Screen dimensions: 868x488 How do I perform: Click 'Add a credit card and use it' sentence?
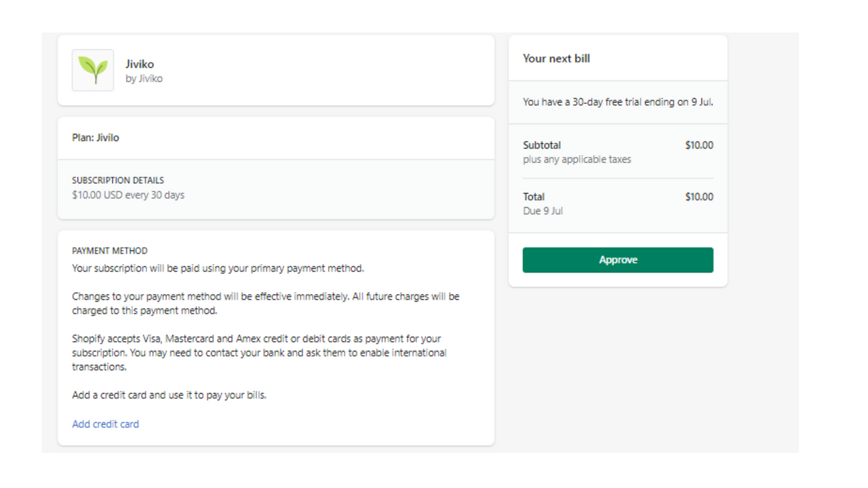click(x=169, y=395)
